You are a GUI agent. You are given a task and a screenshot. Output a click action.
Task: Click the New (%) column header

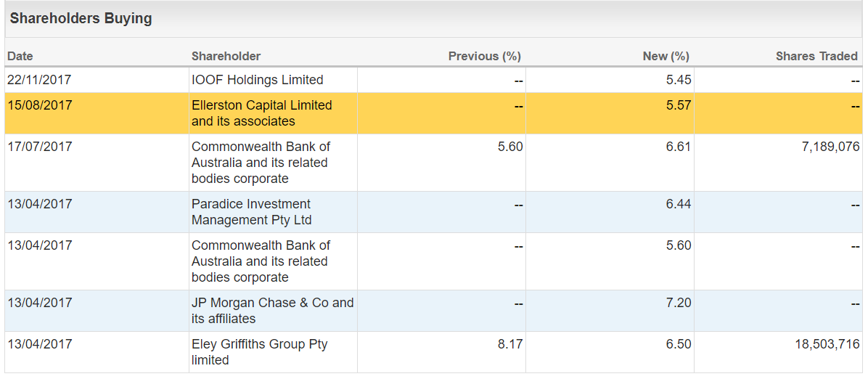point(666,56)
